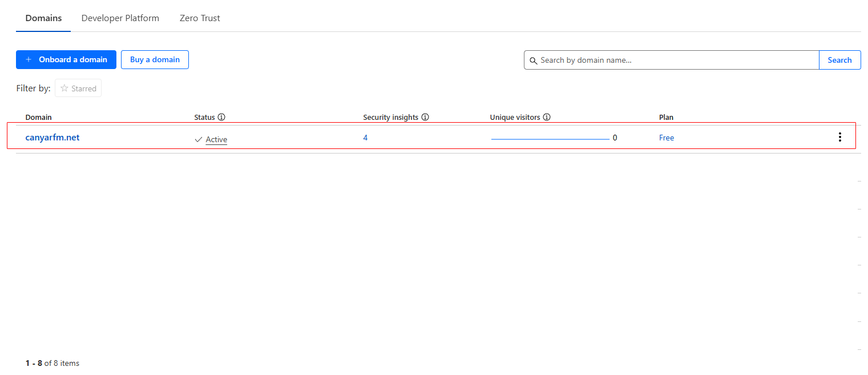
Task: Open the Zero Trust tab
Action: point(200,18)
